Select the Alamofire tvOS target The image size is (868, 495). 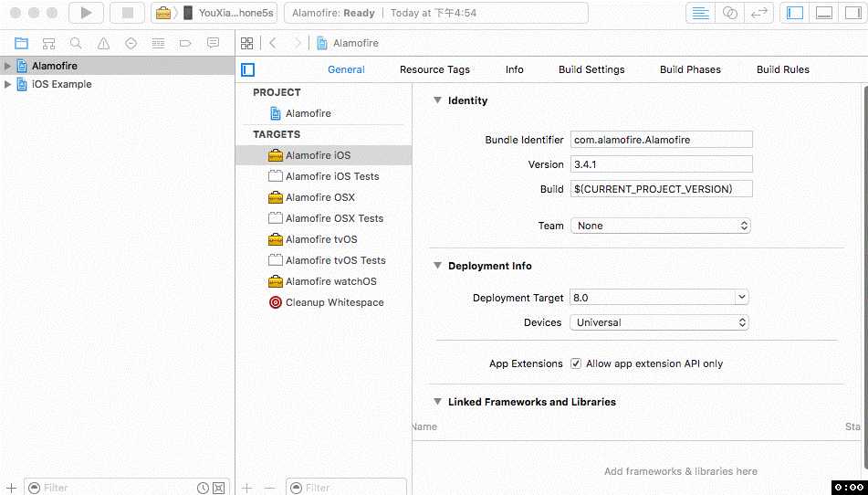(324, 240)
